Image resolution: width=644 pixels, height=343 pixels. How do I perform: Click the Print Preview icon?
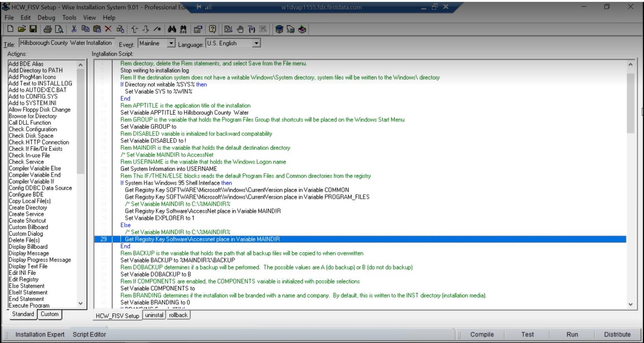pyautogui.click(x=59, y=29)
